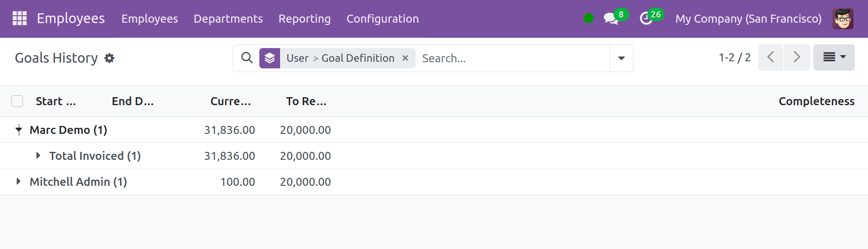
Task: Go to the next page arrow
Action: coord(797,58)
